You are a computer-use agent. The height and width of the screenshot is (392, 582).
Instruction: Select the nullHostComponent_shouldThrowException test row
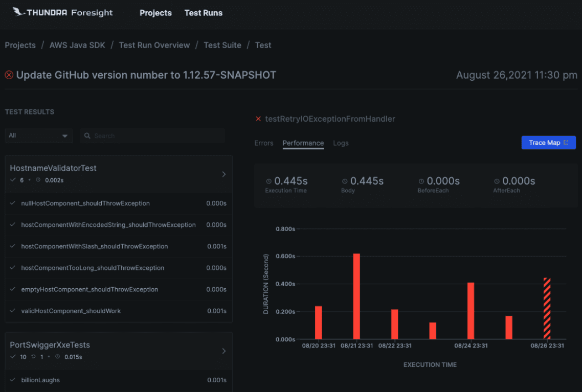point(119,203)
